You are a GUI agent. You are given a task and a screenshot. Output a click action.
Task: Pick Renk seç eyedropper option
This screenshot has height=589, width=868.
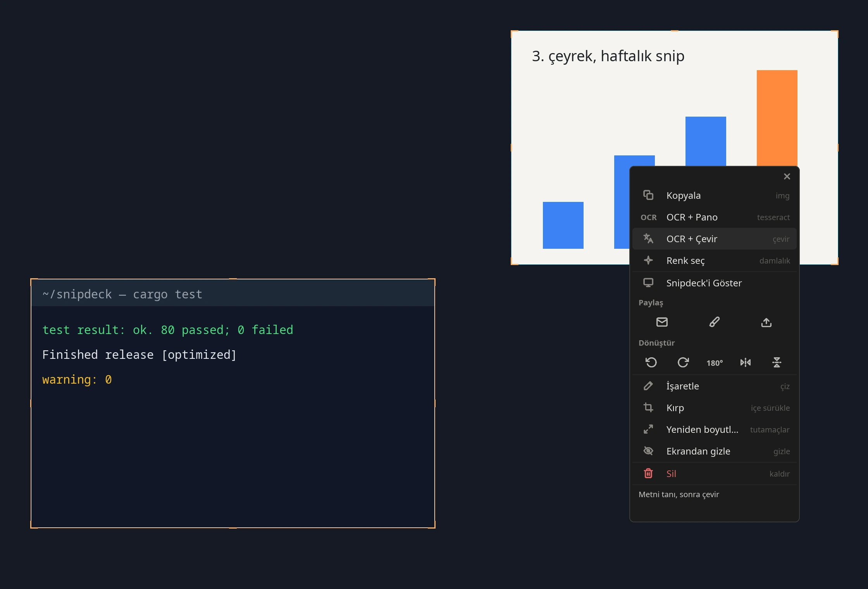point(714,260)
